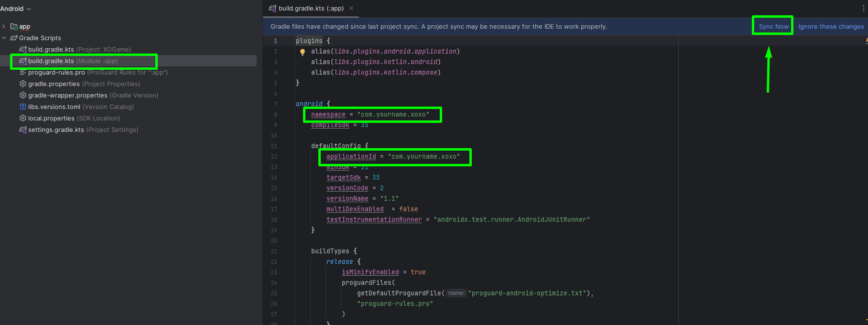
Task: Click Ignore these changes link
Action: click(831, 26)
